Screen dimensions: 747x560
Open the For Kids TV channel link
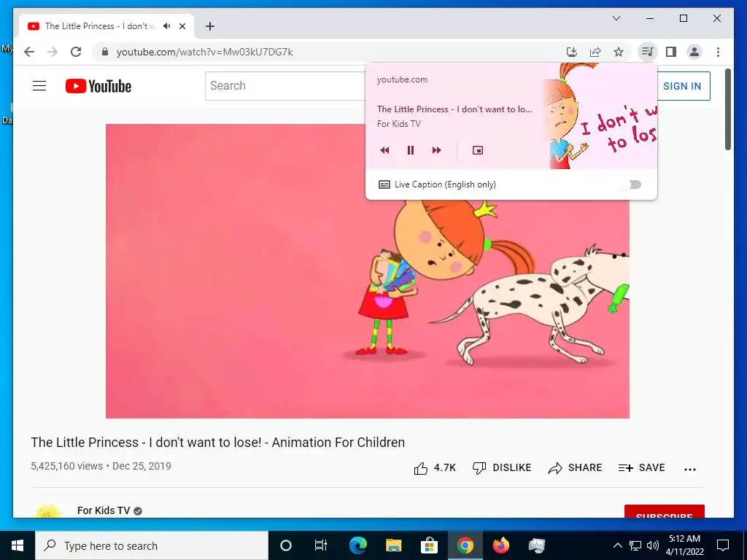point(104,510)
